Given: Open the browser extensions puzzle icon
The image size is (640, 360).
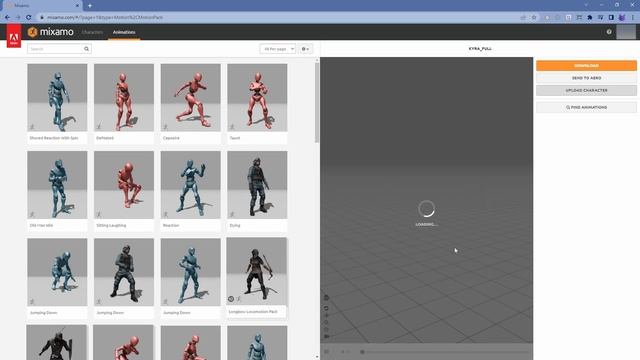Looking at the screenshot, I should (x=590, y=18).
